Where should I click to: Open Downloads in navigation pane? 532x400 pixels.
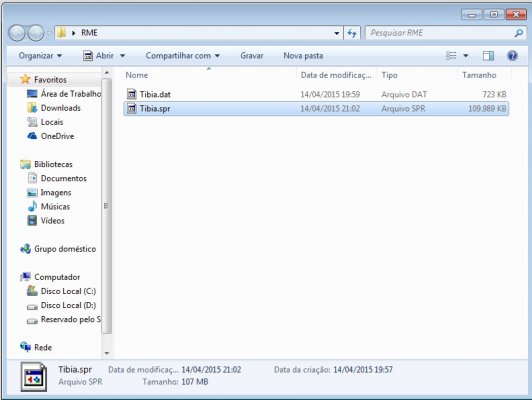pos(60,108)
